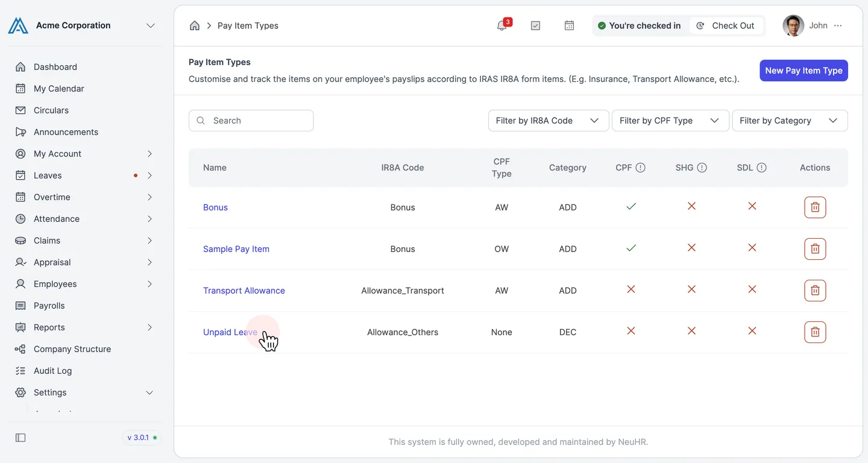Click the v 3.0.1 version badge

[142, 438]
